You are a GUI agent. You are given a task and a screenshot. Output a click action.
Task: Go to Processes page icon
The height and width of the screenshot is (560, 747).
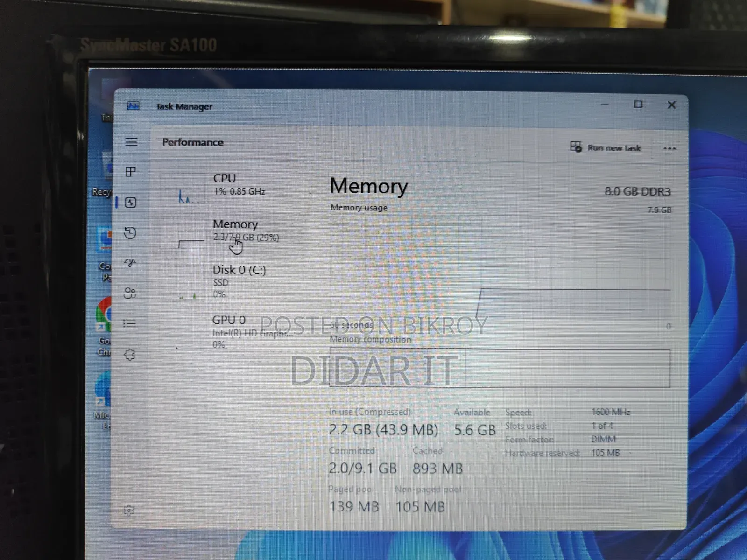131,172
